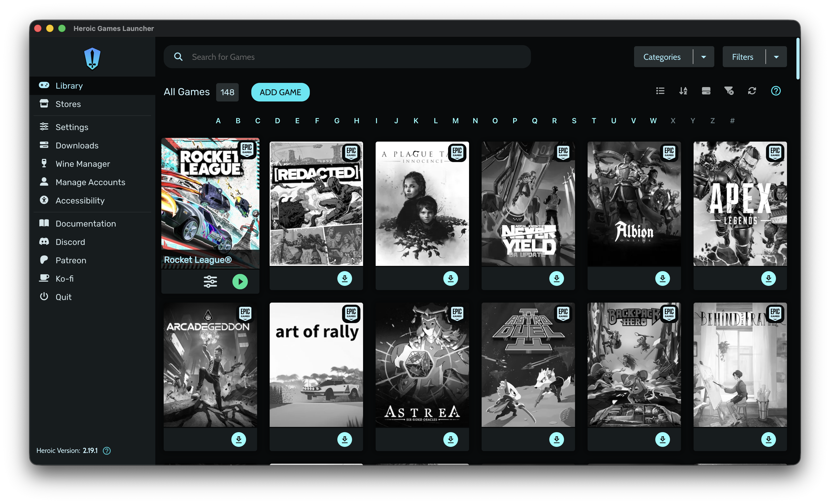
Task: Switch library to list view
Action: tap(660, 91)
